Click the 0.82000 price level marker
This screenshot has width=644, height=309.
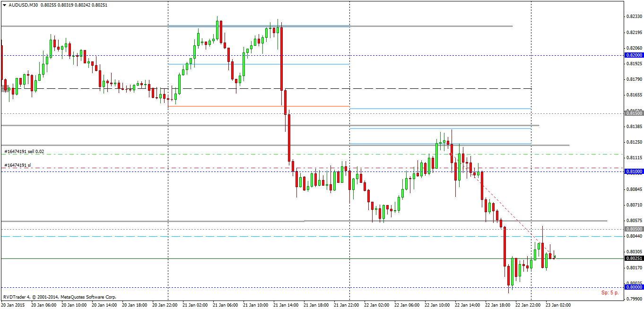tap(634, 55)
